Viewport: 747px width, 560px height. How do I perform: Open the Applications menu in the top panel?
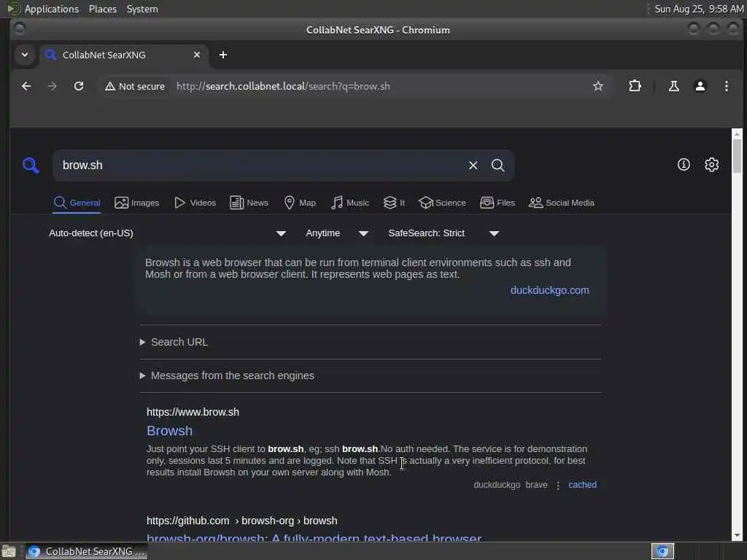[x=52, y=9]
